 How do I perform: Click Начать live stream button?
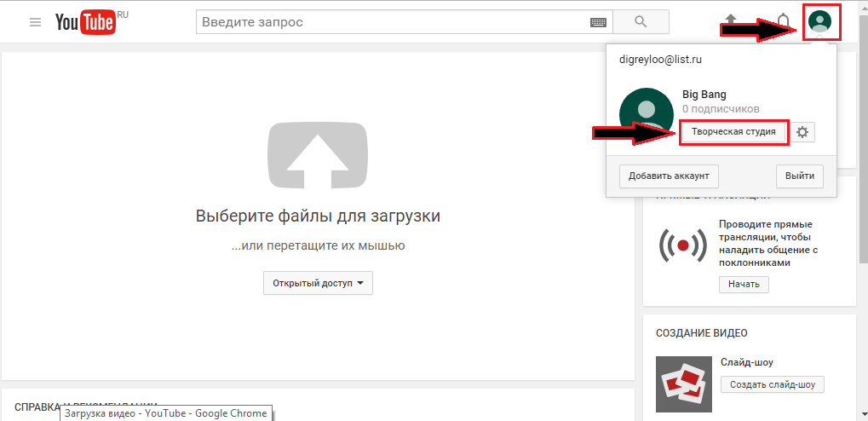coord(744,285)
